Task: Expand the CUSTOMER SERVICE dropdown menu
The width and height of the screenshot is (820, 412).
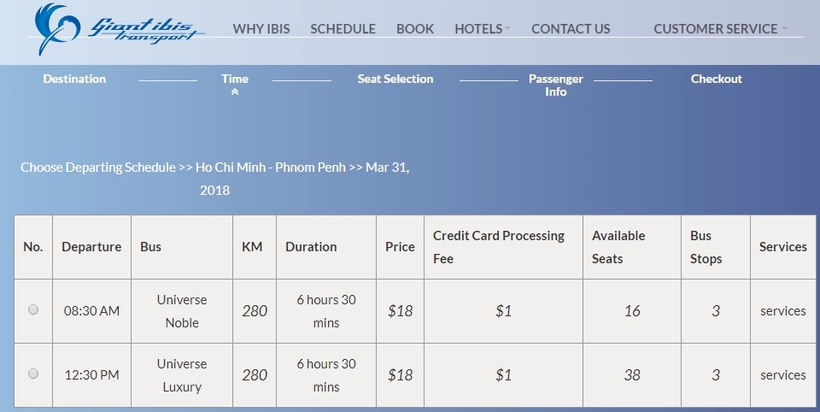Action: click(x=720, y=29)
